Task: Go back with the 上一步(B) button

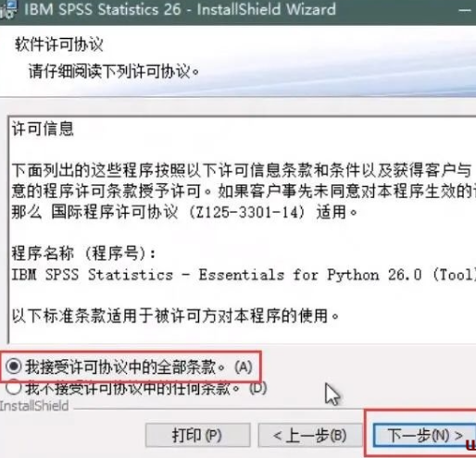Action: [x=310, y=435]
